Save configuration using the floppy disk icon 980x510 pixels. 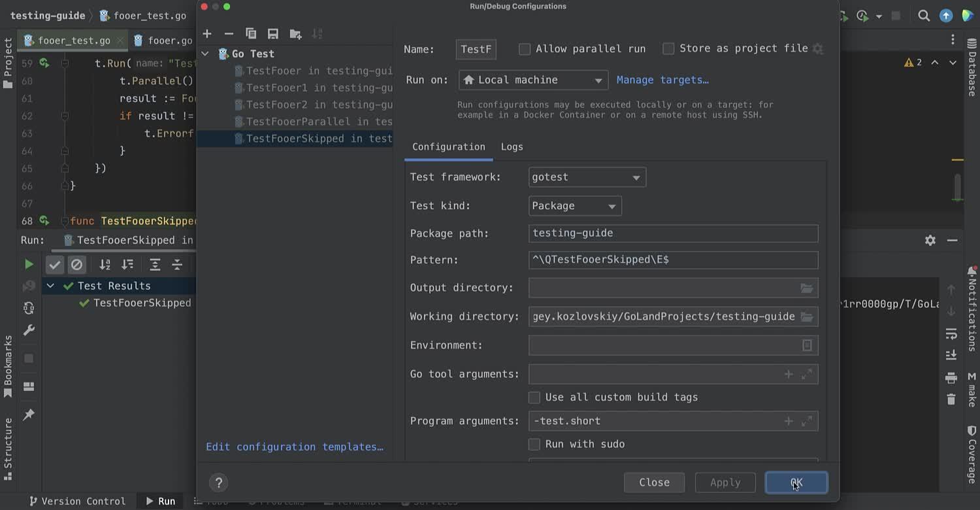[x=273, y=34]
